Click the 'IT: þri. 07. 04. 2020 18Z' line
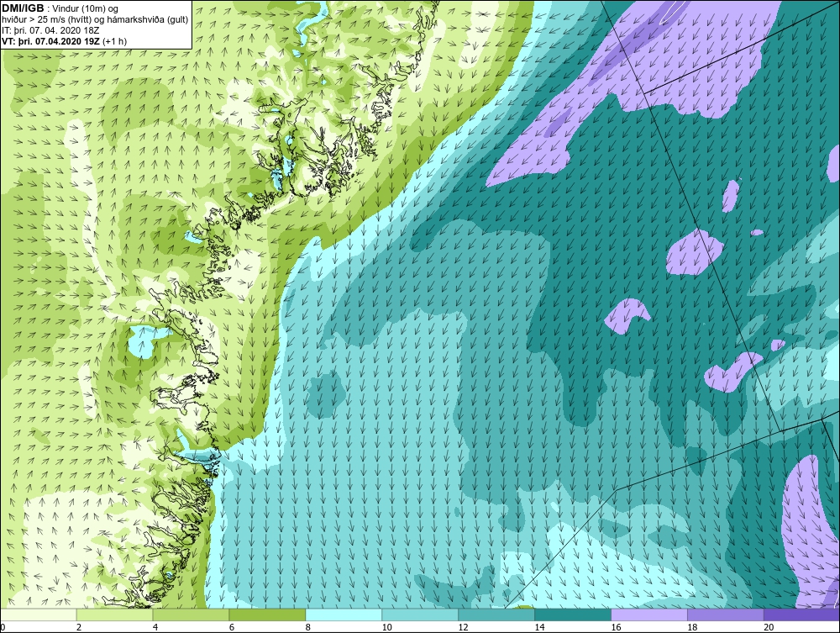840x633 pixels. (50, 30)
